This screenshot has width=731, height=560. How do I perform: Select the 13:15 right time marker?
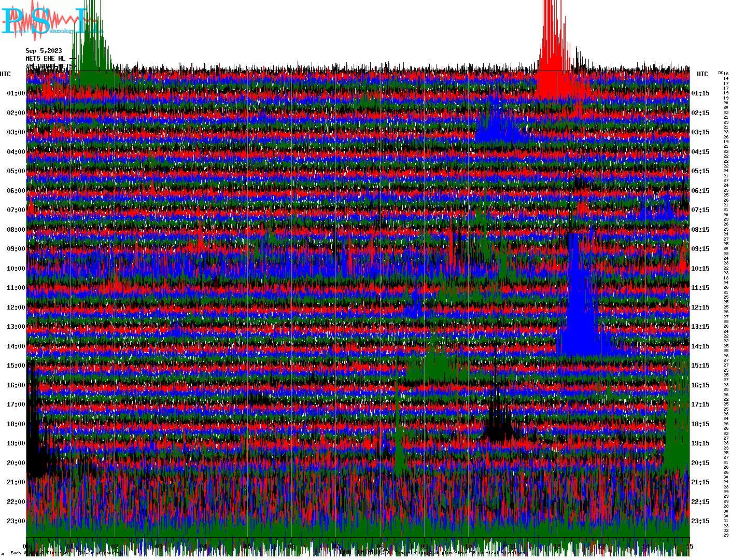pos(700,327)
